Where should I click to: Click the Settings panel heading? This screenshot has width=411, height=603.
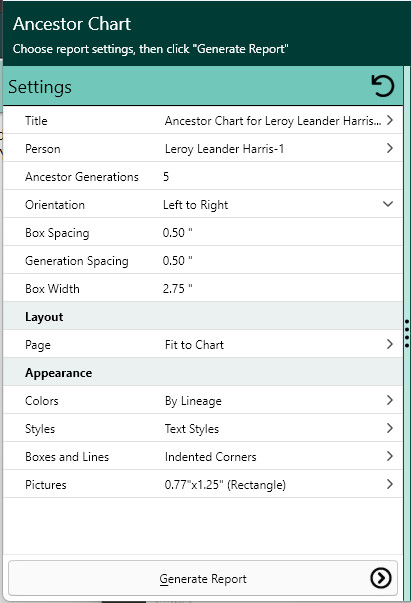click(x=40, y=87)
